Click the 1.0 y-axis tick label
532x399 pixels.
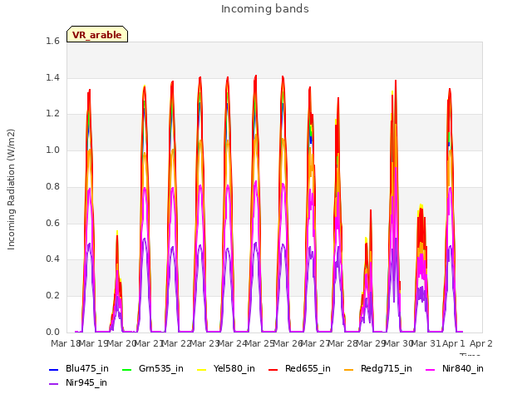point(52,150)
